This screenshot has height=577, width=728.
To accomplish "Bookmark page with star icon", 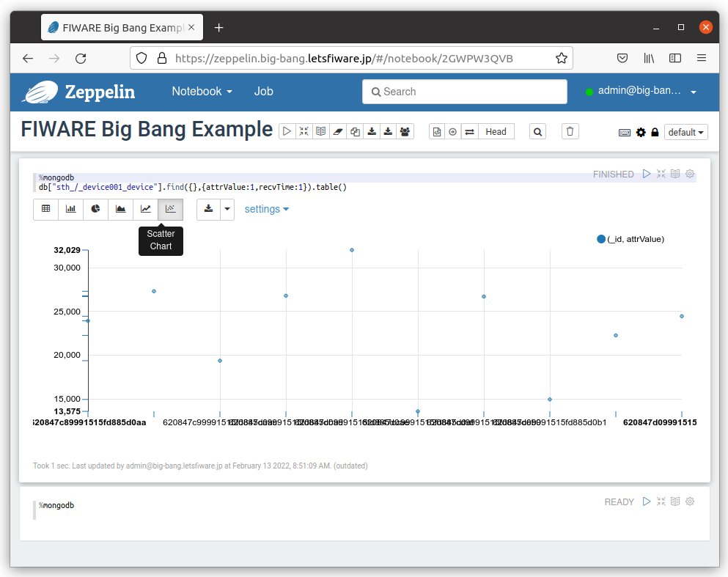I will (562, 58).
